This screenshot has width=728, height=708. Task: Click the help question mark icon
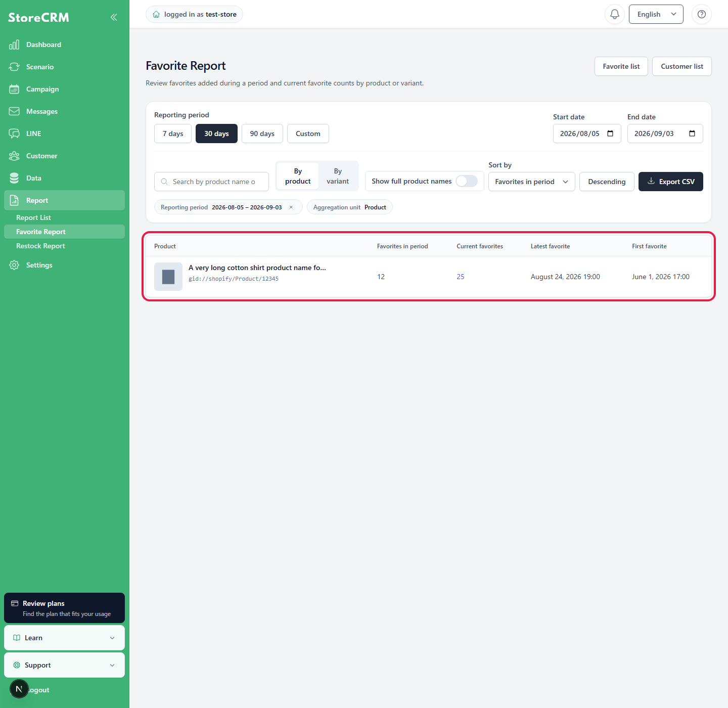702,14
